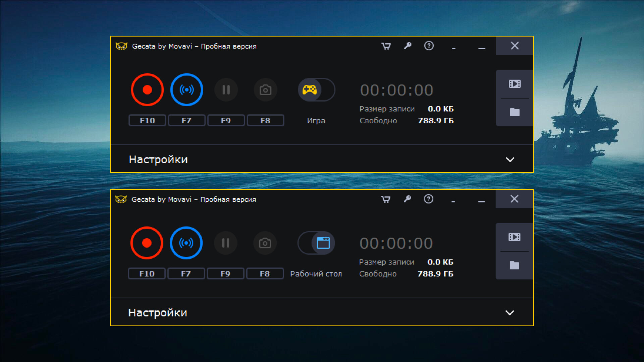Viewport: 644px width, 362px height.
Task: Expand Настройки chevron in lower window
Action: pyautogui.click(x=509, y=313)
